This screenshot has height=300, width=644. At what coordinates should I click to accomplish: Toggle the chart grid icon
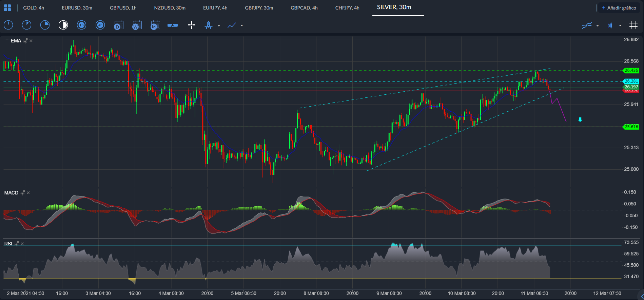pos(633,25)
